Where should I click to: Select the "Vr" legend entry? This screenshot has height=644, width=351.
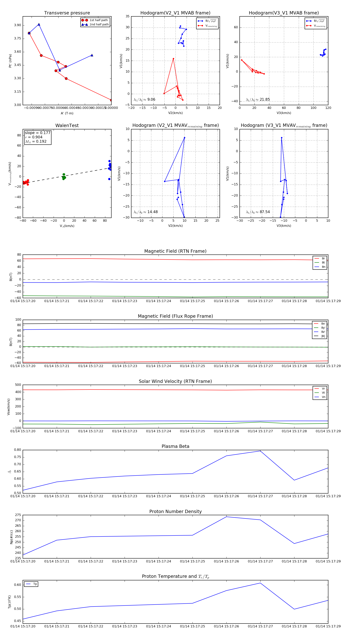[x=320, y=389]
